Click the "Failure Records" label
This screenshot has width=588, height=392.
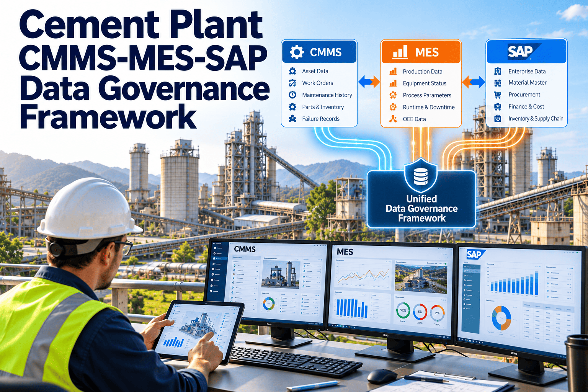tap(321, 119)
